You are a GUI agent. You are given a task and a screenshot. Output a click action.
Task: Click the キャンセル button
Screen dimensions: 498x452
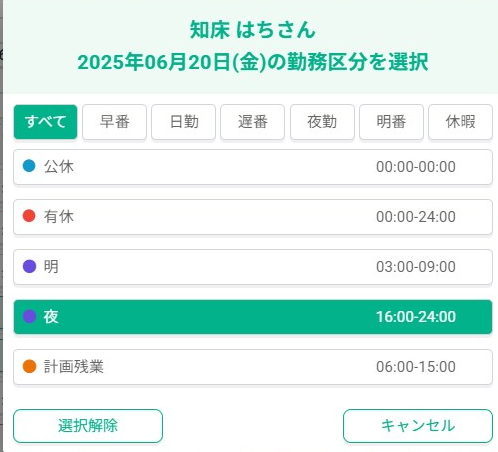(x=418, y=426)
